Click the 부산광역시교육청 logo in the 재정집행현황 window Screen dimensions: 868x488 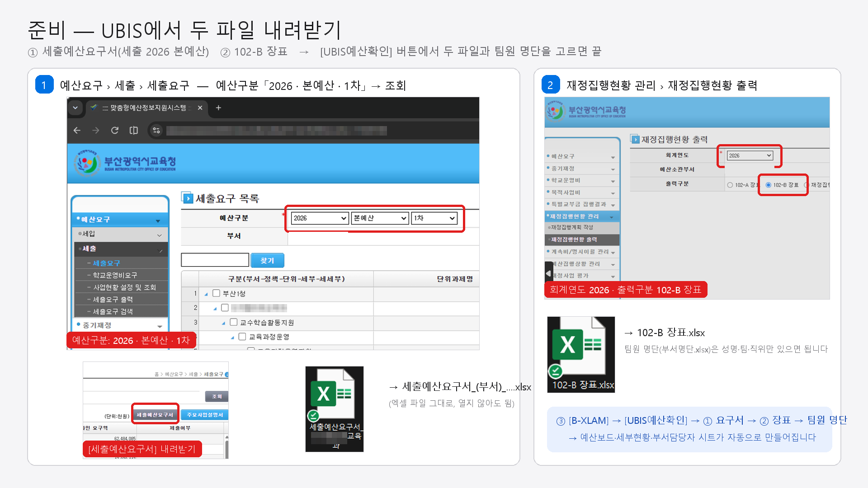(x=586, y=110)
